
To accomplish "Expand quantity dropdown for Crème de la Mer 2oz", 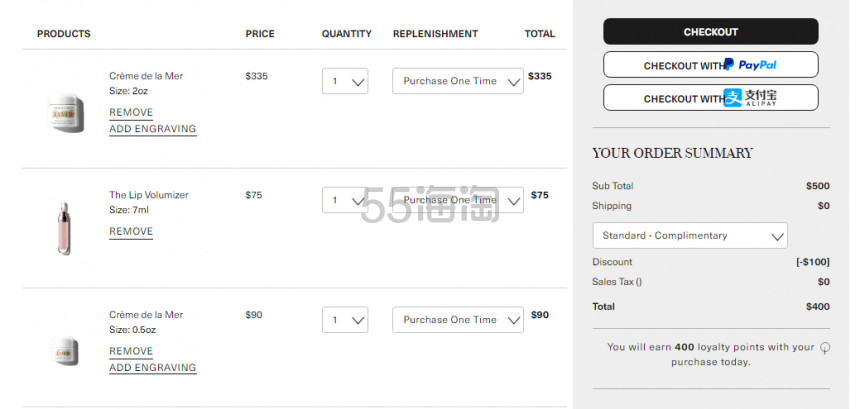I will pos(345,81).
